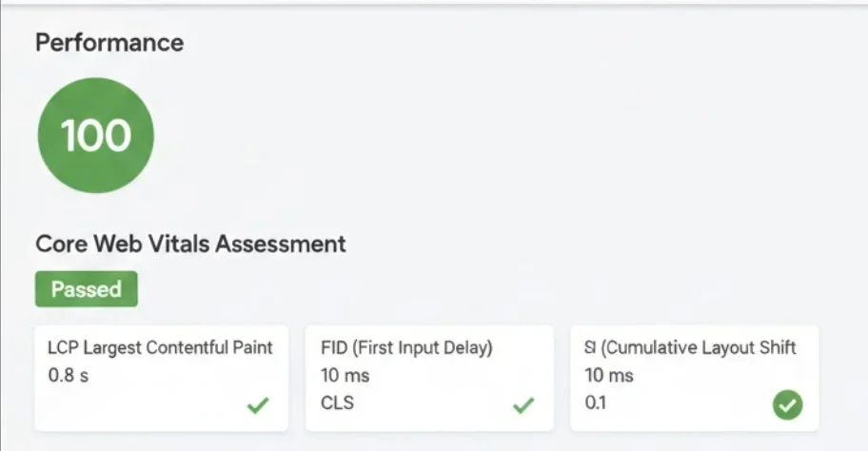This screenshot has width=868, height=451.
Task: Click the Performance heading
Action: [109, 43]
